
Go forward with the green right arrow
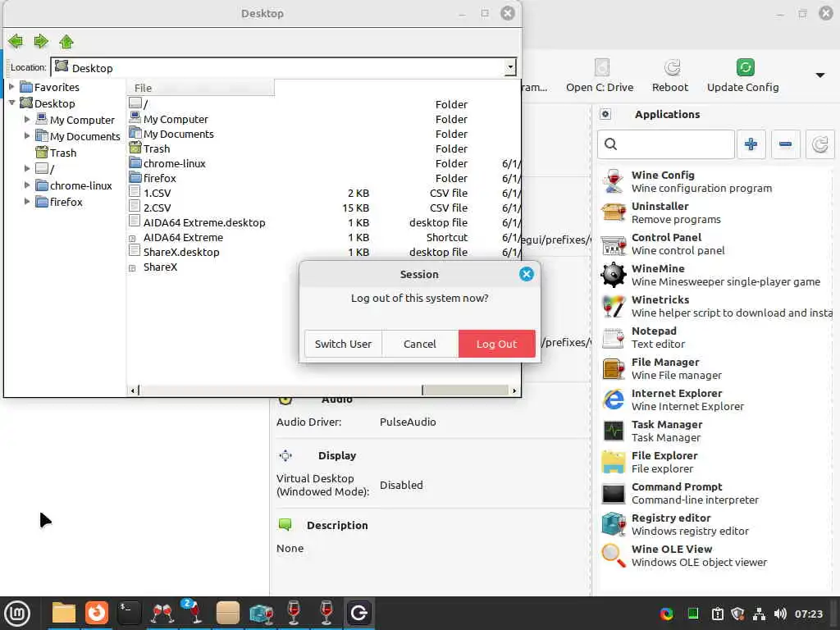point(41,41)
